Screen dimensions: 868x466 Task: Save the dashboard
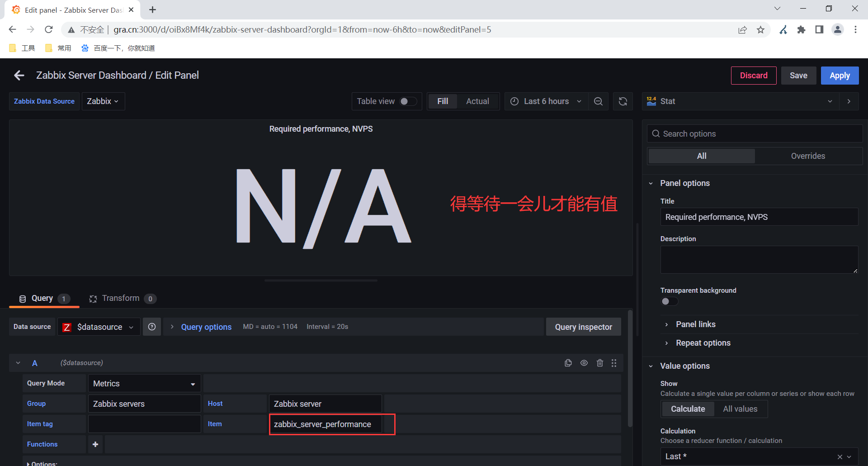798,76
